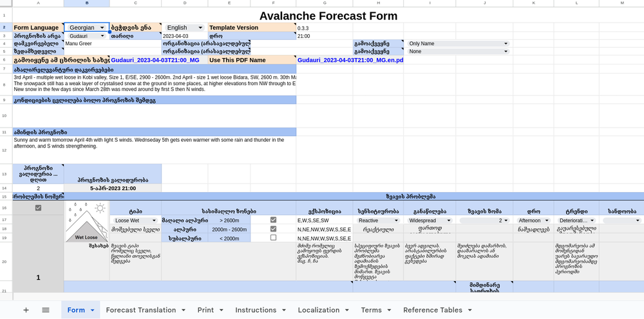This screenshot has width=644, height=319.
Task: Open the None dropdown in row 5
Action: (x=459, y=52)
